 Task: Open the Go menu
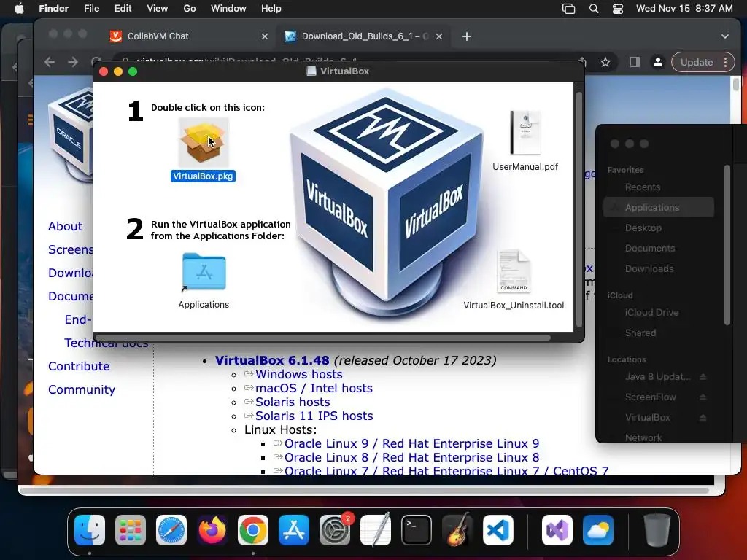click(190, 9)
